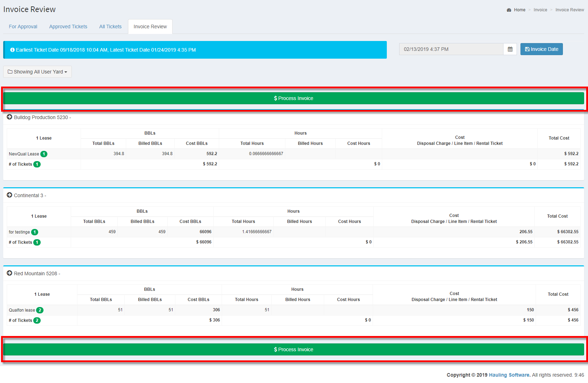Click the invoice date input field
Image resolution: width=588 pixels, height=383 pixels.
pos(451,49)
